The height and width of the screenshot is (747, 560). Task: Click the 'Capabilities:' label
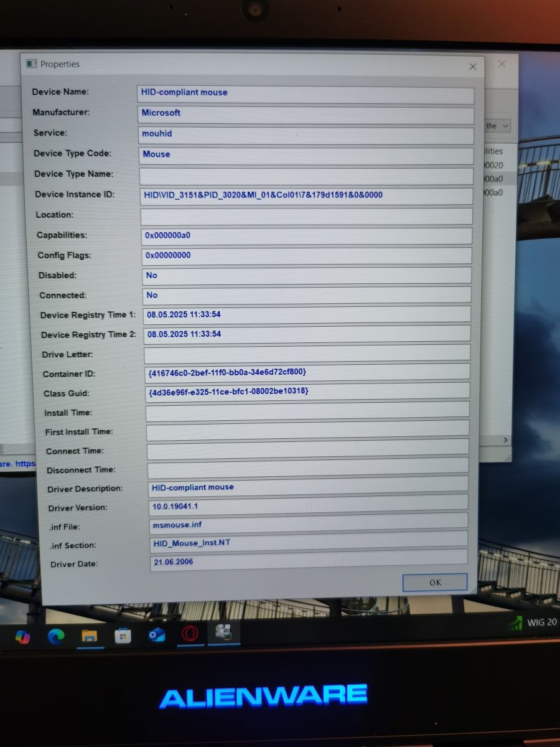[x=62, y=235]
